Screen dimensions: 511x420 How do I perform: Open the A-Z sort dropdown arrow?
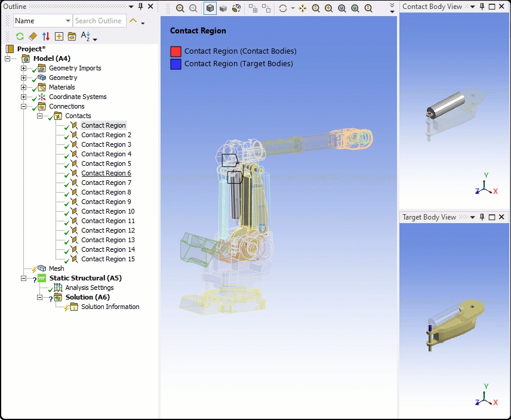coord(95,39)
